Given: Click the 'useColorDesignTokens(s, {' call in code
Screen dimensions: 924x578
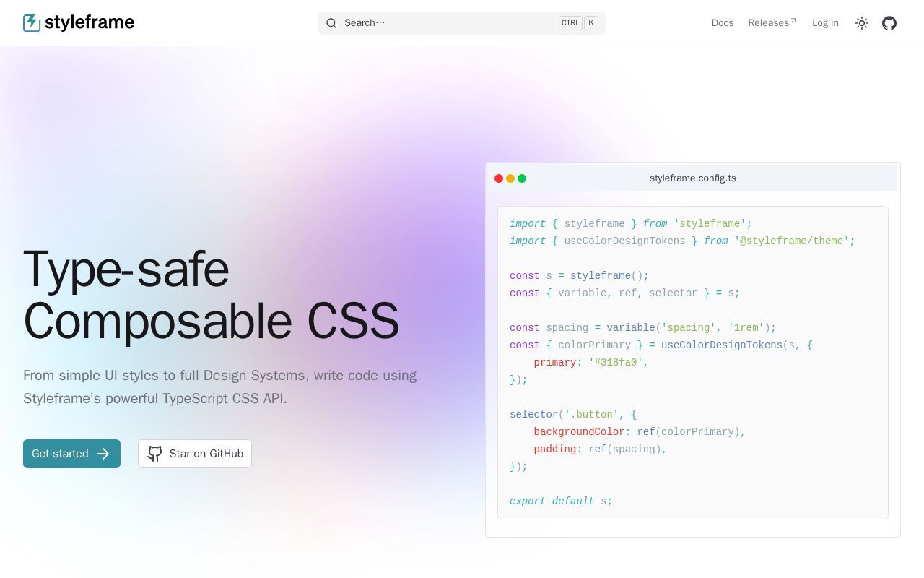Looking at the screenshot, I should click(737, 345).
